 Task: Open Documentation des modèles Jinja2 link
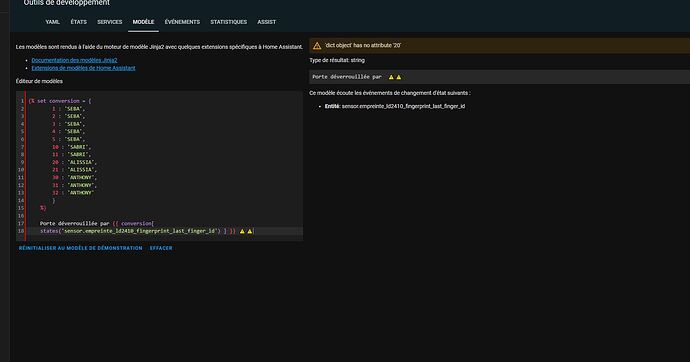click(74, 60)
